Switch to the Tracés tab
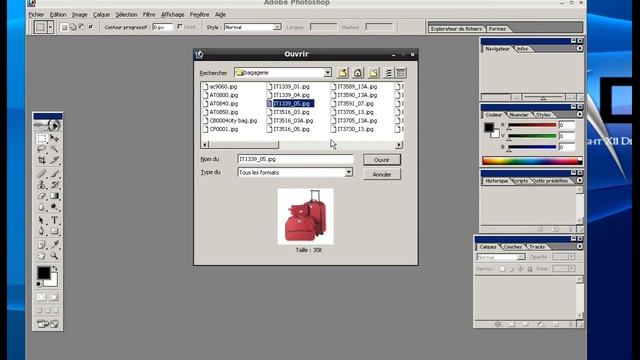This screenshot has height=360, width=640. pos(537,247)
